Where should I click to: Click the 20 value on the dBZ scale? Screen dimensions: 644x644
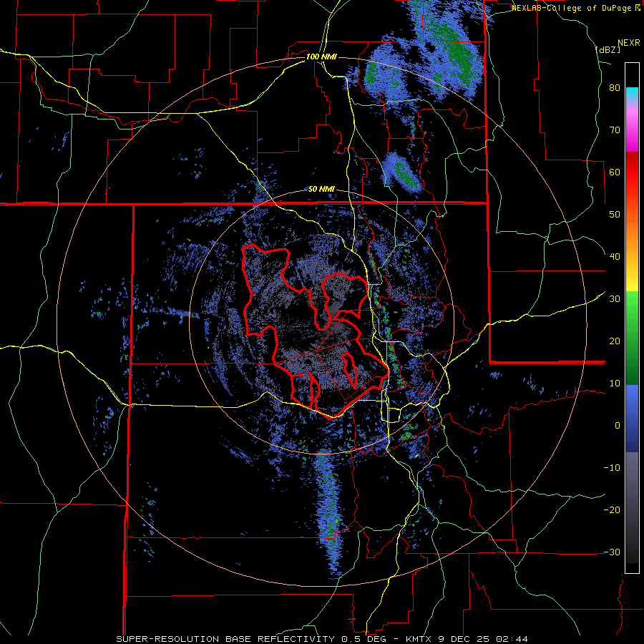point(615,341)
